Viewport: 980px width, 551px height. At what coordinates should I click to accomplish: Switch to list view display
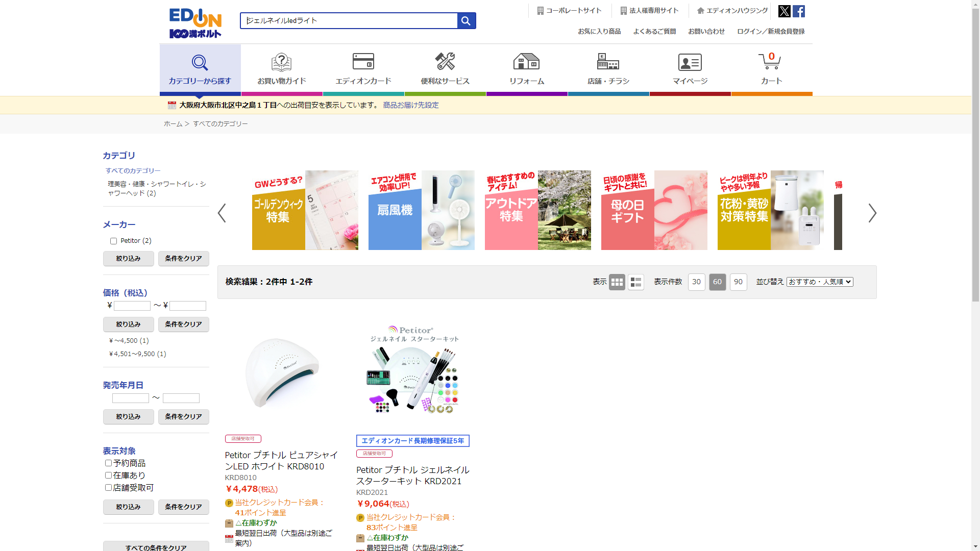click(635, 282)
